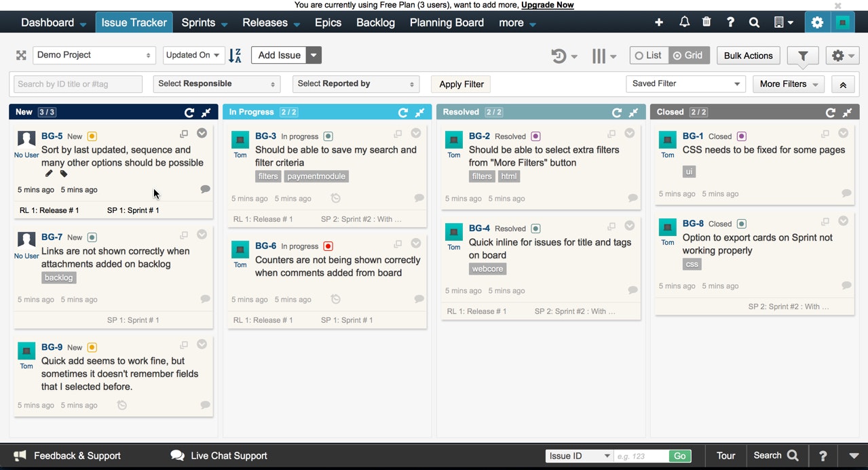The image size is (868, 470).
Task: Click the Bulk Actions button
Action: 748,56
